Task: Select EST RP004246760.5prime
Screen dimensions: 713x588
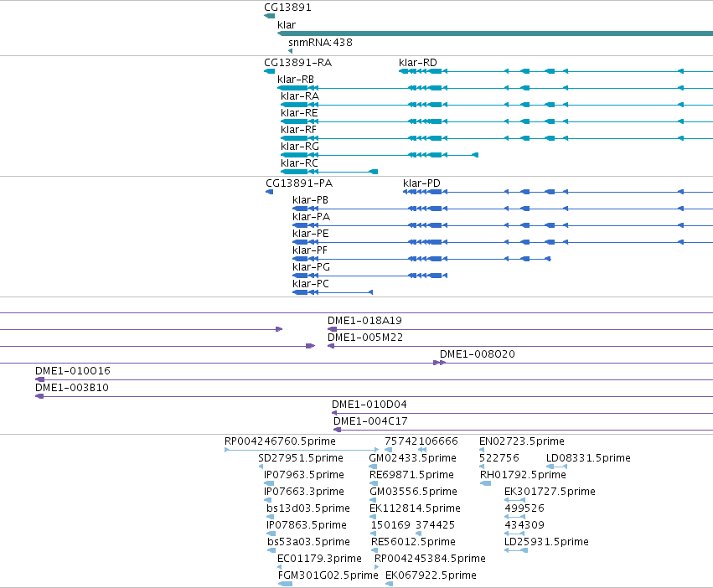Action: pos(280,441)
